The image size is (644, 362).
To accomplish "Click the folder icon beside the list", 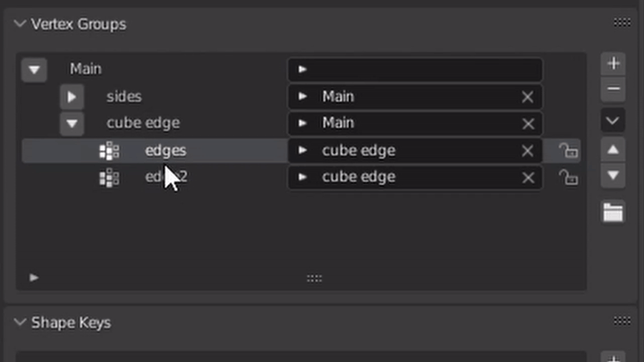I will (613, 213).
